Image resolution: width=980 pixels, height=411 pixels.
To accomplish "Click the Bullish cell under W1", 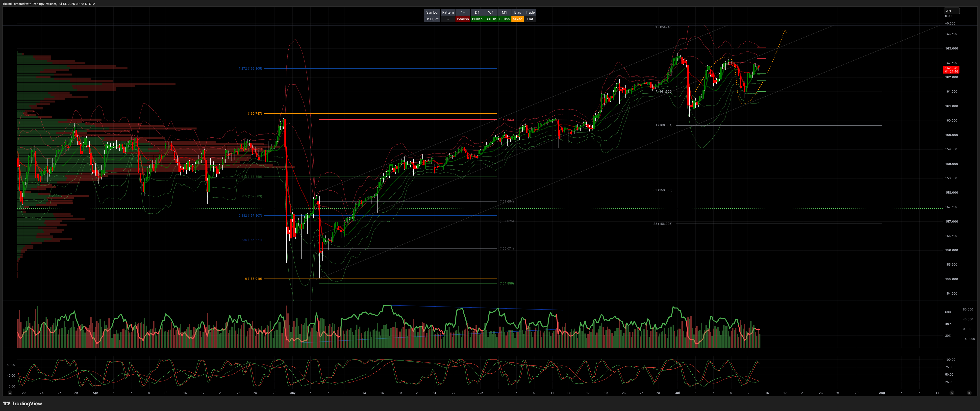I will click(x=491, y=19).
